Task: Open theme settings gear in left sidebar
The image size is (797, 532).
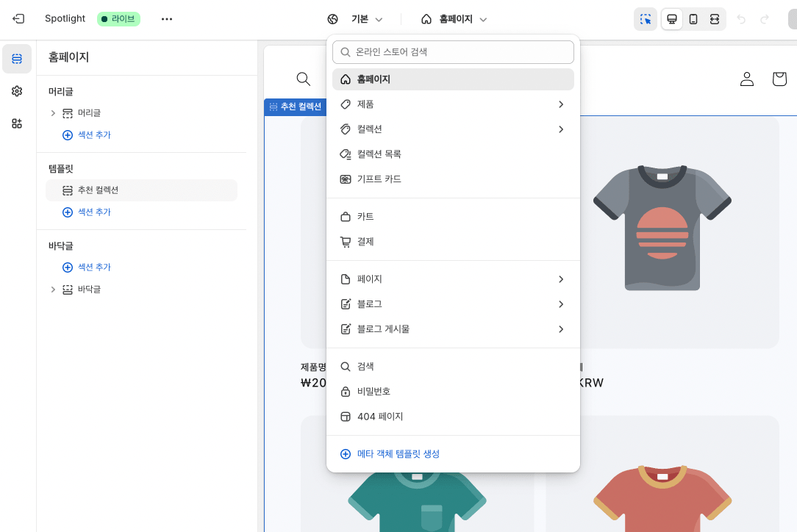Action: 17,91
